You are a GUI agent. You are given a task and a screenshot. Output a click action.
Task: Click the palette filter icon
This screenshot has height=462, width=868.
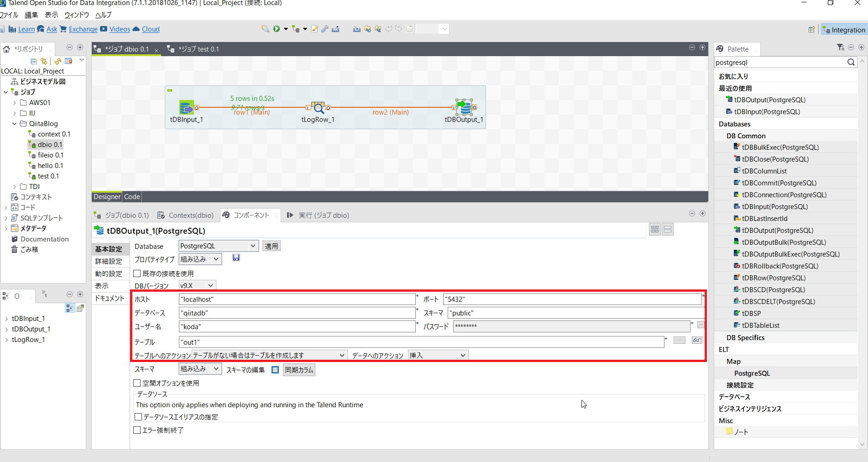pyautogui.click(x=840, y=47)
